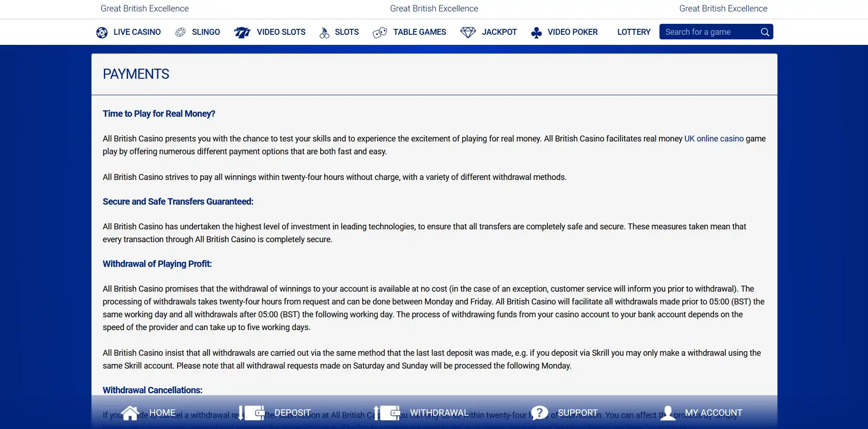
Task: Open the Lottery menu item
Action: click(x=633, y=32)
